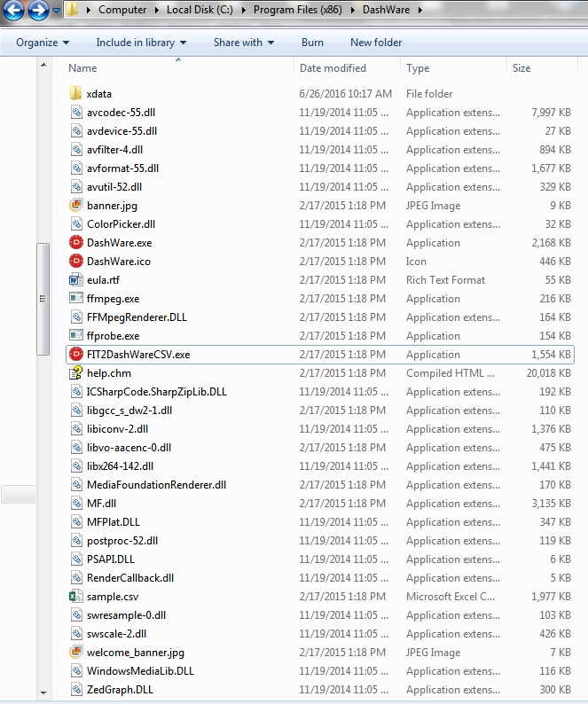Viewport: 588px width, 704px height.
Task: Select the libiconv-2.dll file name
Action: click(117, 429)
